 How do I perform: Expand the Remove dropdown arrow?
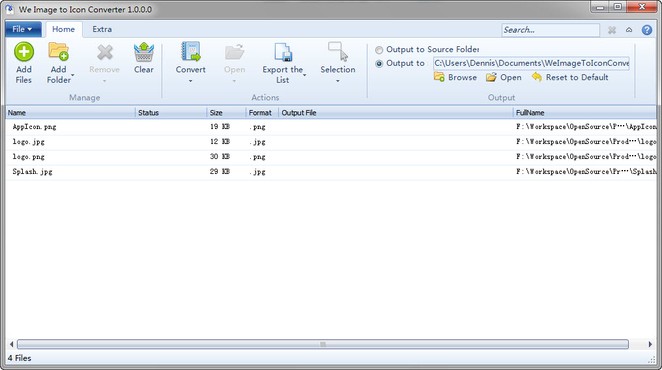pos(104,81)
